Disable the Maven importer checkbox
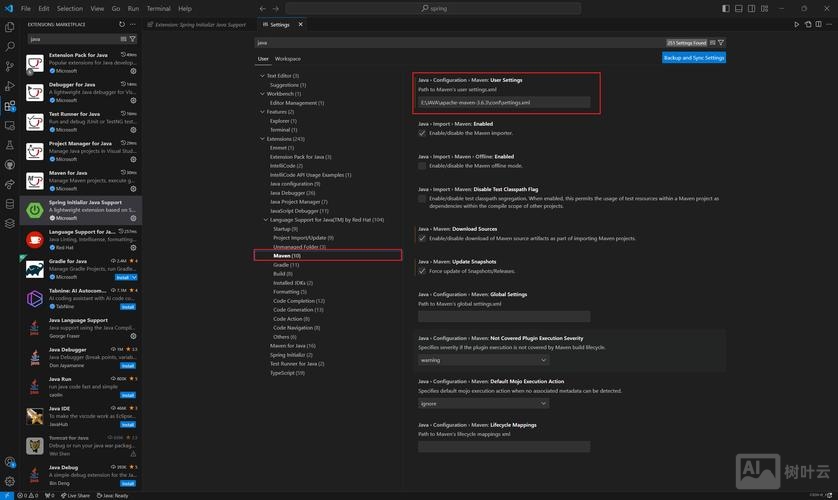838x500 pixels. 422,133
